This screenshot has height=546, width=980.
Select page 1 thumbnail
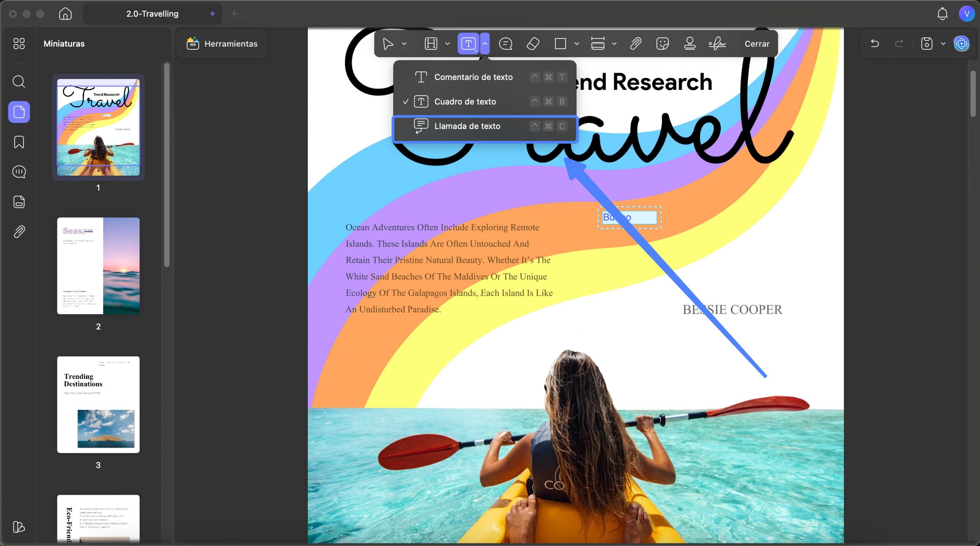pyautogui.click(x=98, y=127)
